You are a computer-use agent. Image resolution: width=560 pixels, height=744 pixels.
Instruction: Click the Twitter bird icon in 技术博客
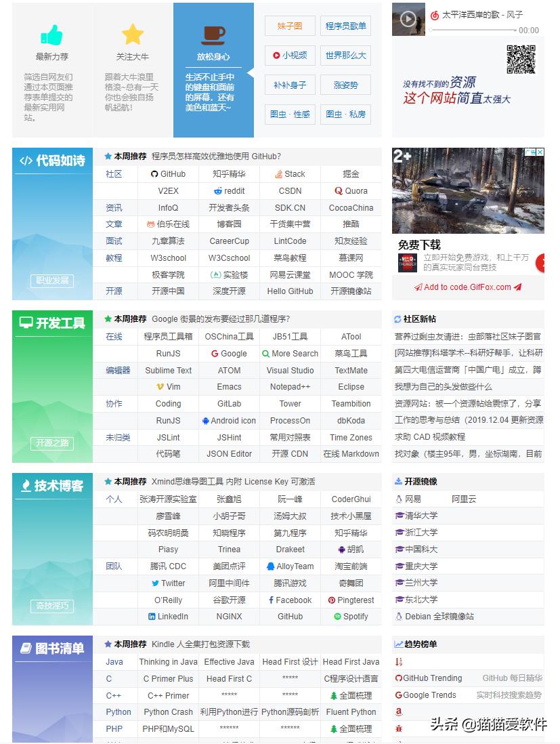[x=154, y=583]
